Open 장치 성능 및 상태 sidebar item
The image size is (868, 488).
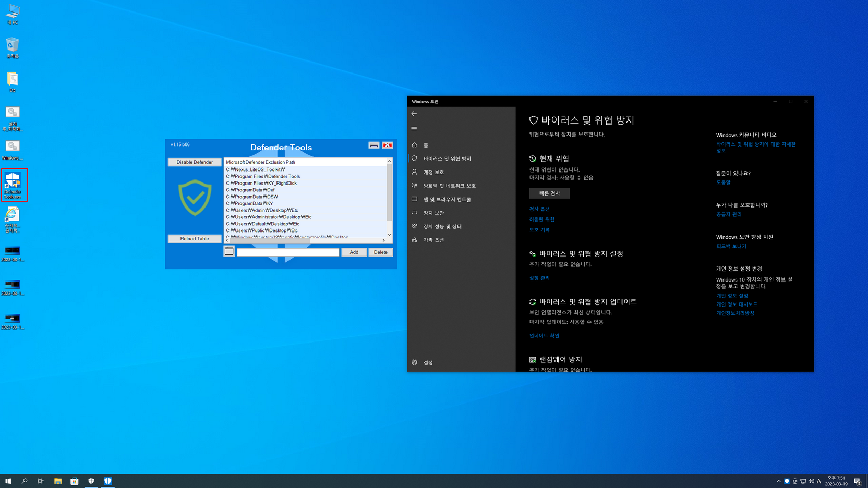[461, 226]
